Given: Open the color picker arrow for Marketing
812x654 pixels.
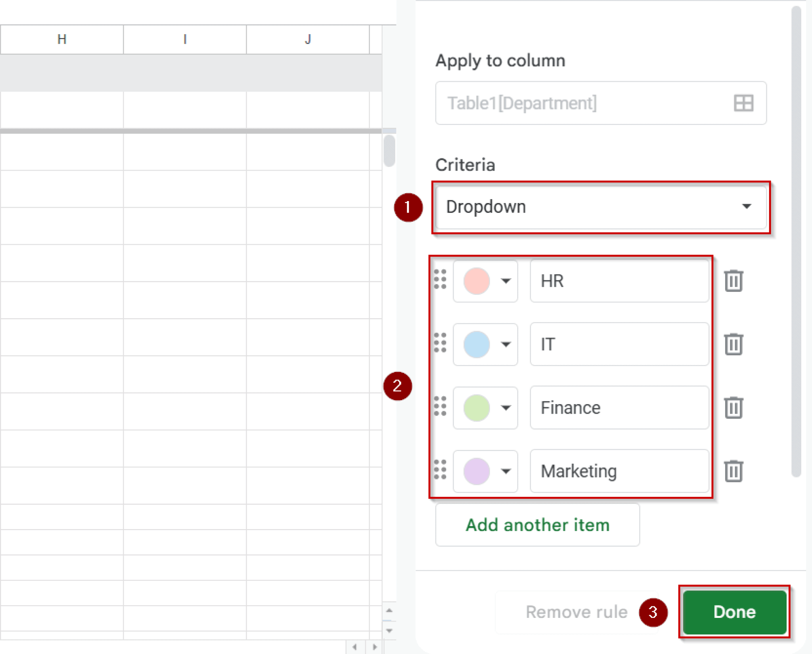Looking at the screenshot, I should click(x=506, y=472).
